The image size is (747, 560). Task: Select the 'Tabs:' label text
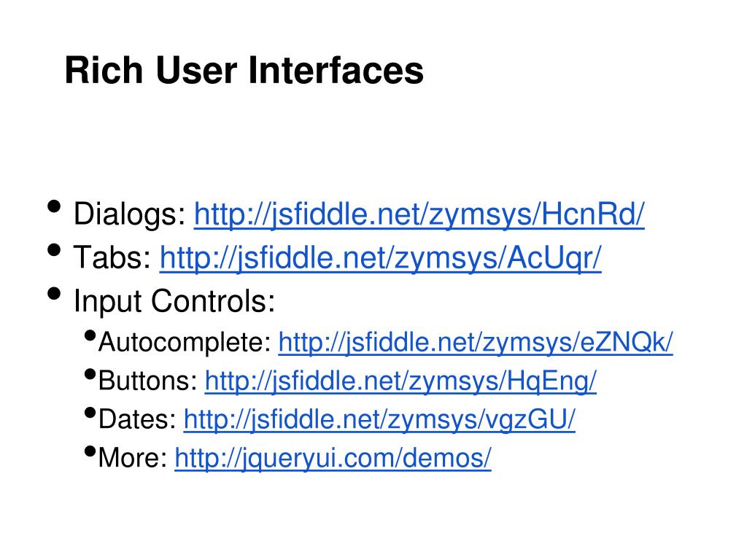tap(112, 257)
